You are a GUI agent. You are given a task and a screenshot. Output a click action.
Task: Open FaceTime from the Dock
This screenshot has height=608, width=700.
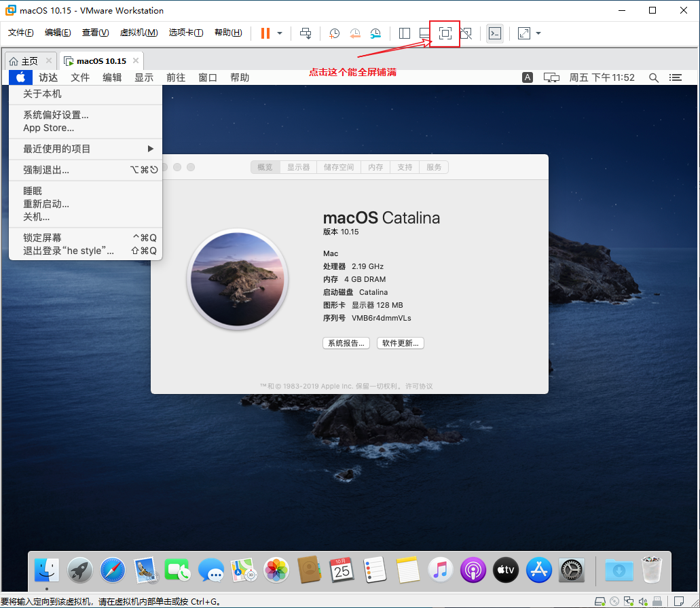point(178,570)
